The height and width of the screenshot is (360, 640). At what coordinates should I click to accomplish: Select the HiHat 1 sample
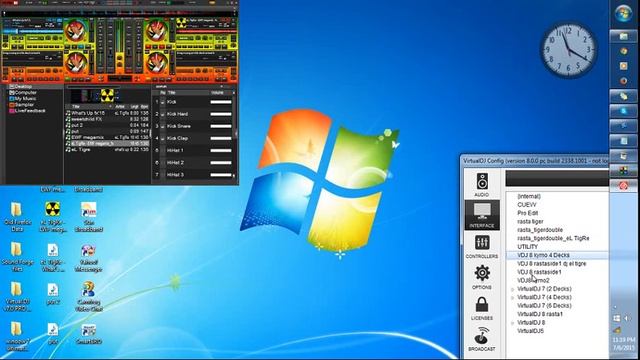click(175, 150)
